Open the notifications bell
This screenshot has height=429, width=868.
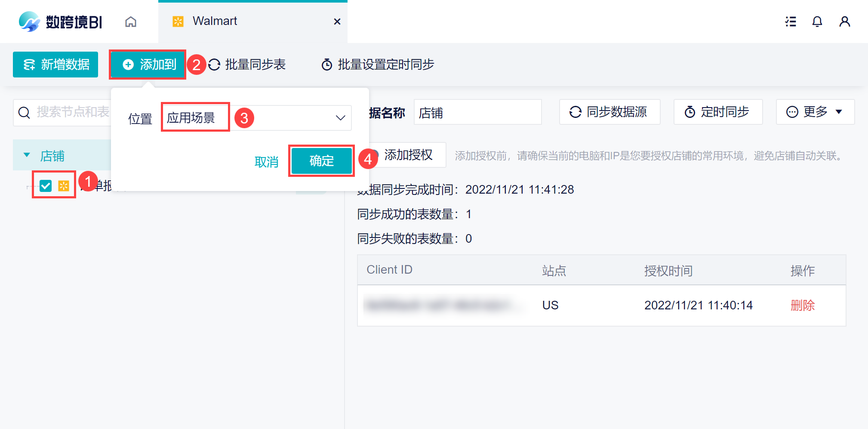817,22
